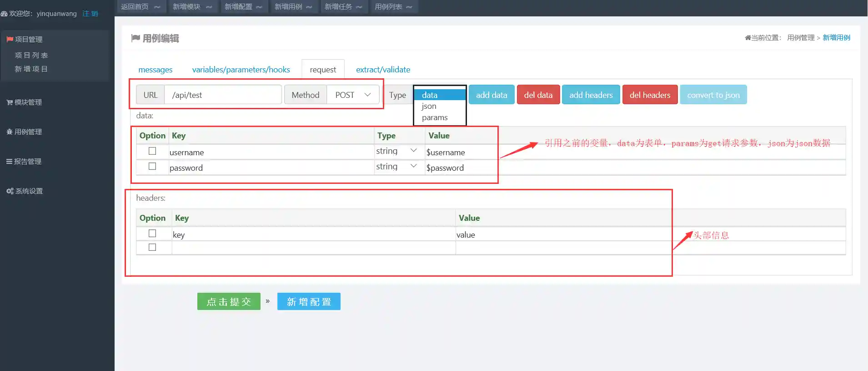Open 新增用例 in the top navigation bar
The width and height of the screenshot is (868, 371).
pos(293,7)
